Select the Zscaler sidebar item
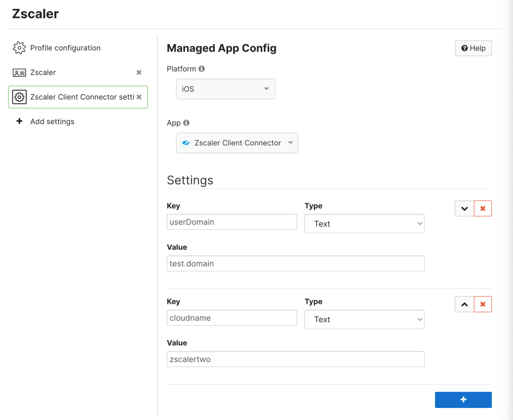The height and width of the screenshot is (420, 513). [x=43, y=73]
